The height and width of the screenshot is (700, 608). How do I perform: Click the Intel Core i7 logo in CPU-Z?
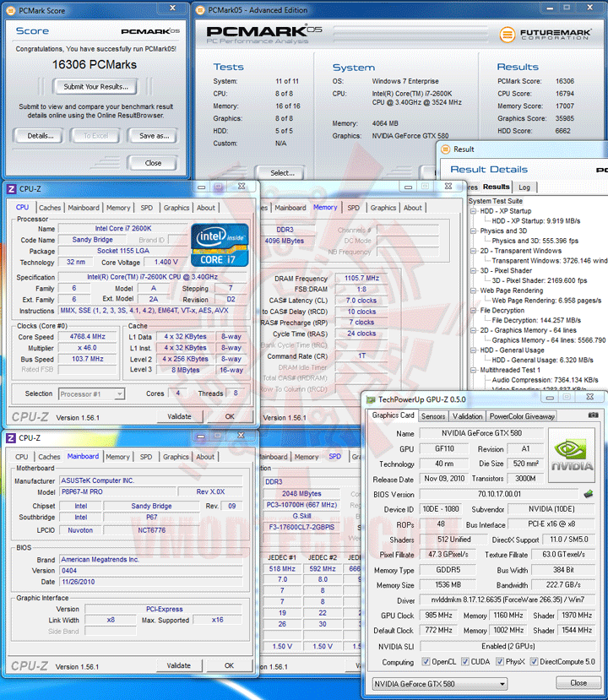pyautogui.click(x=220, y=245)
